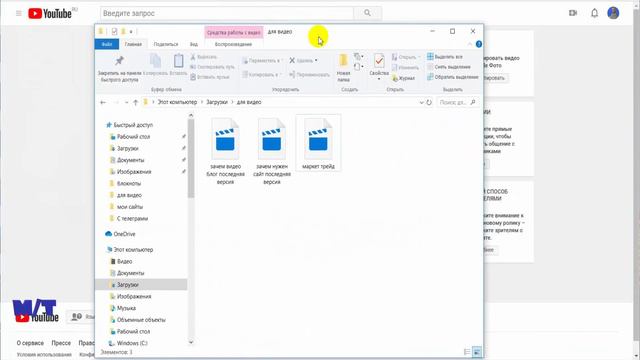The height and width of the screenshot is (360, 640).
Task: Select video file 'зачем нужен сайт'
Action: pyautogui.click(x=272, y=151)
